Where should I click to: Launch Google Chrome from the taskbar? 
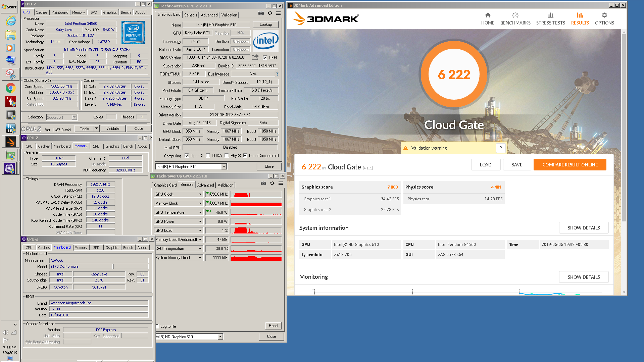click(x=11, y=88)
